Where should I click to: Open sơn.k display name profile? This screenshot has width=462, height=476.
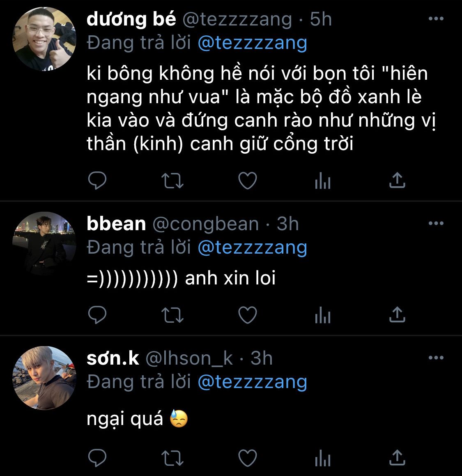coord(113,358)
